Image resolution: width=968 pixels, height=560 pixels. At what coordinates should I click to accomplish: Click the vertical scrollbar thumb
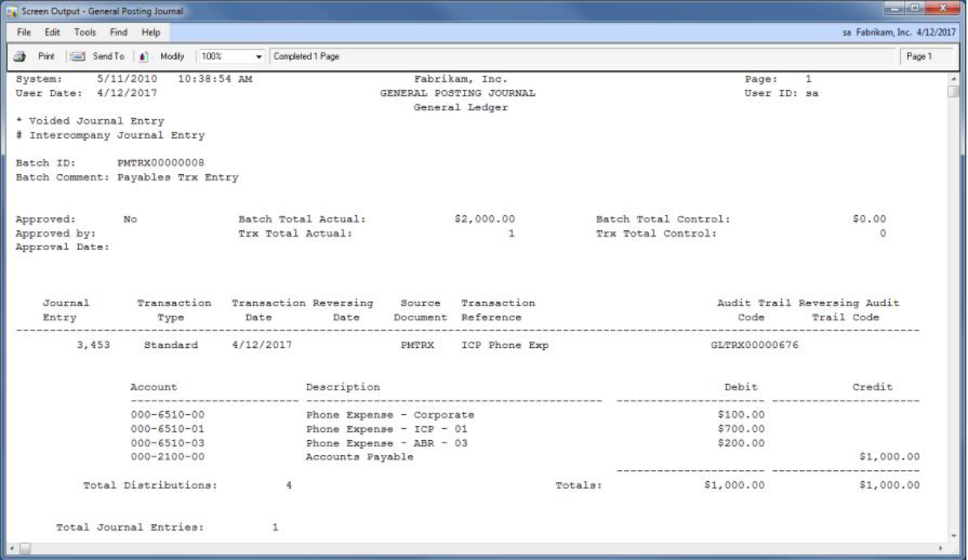coord(953,91)
